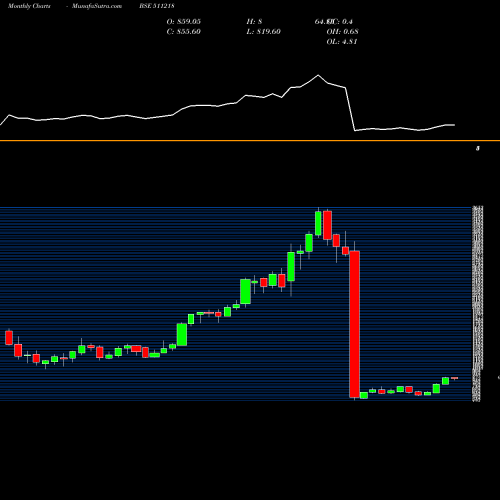Image resolution: width=500 pixels, height=500 pixels.
Task: Click the open price 'O: 859.05'
Action: 184,21
